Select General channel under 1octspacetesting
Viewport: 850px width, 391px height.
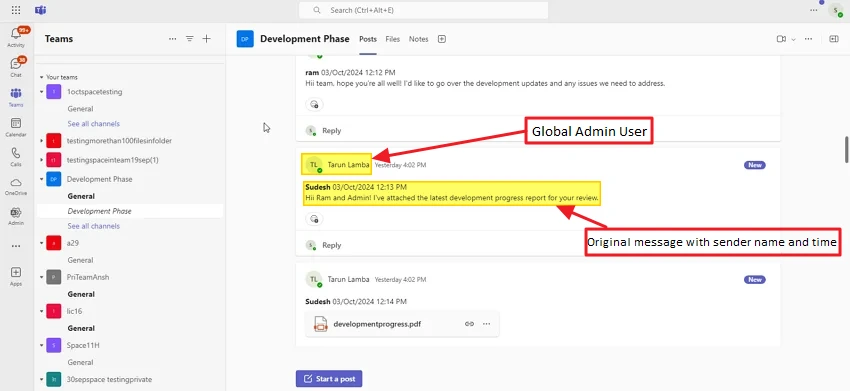(80, 109)
